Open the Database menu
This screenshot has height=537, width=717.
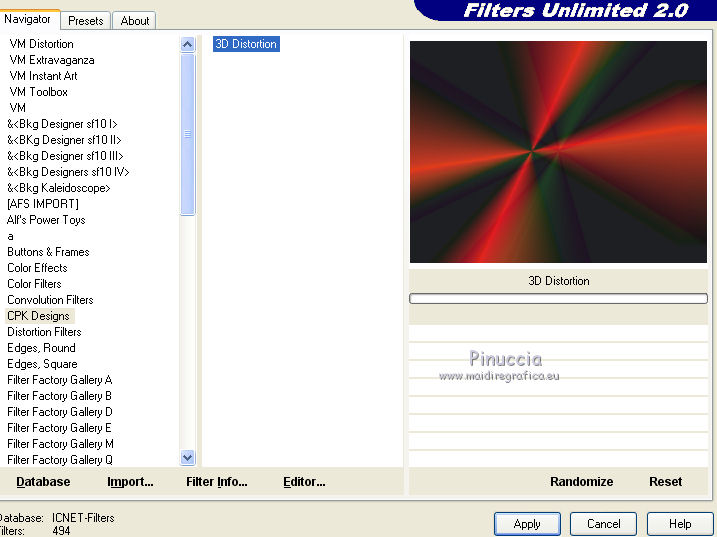pos(43,482)
